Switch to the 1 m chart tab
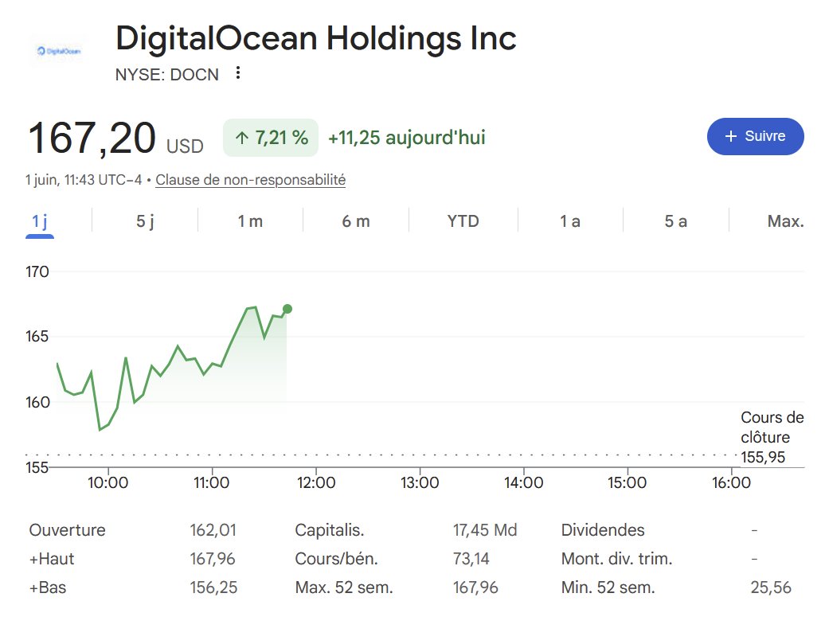The width and height of the screenshot is (825, 644). pyautogui.click(x=250, y=221)
